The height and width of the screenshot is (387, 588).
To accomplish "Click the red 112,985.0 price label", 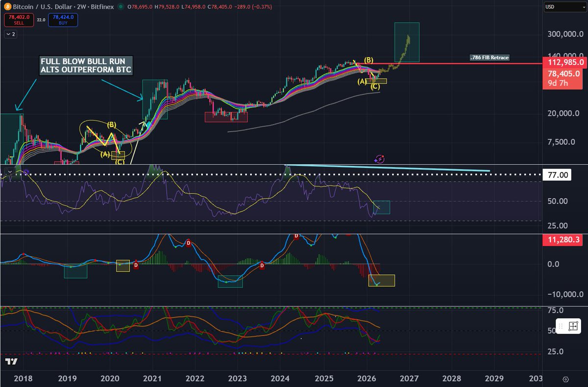I will [564, 62].
